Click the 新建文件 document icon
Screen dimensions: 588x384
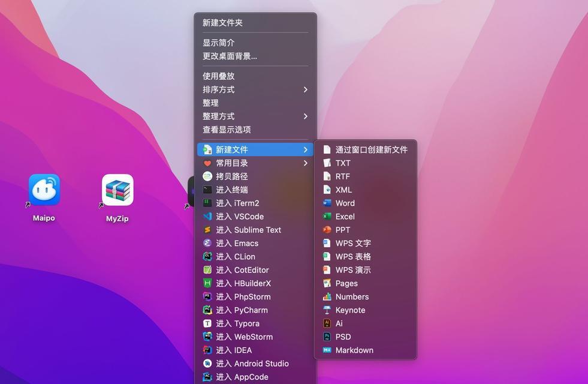(207, 150)
